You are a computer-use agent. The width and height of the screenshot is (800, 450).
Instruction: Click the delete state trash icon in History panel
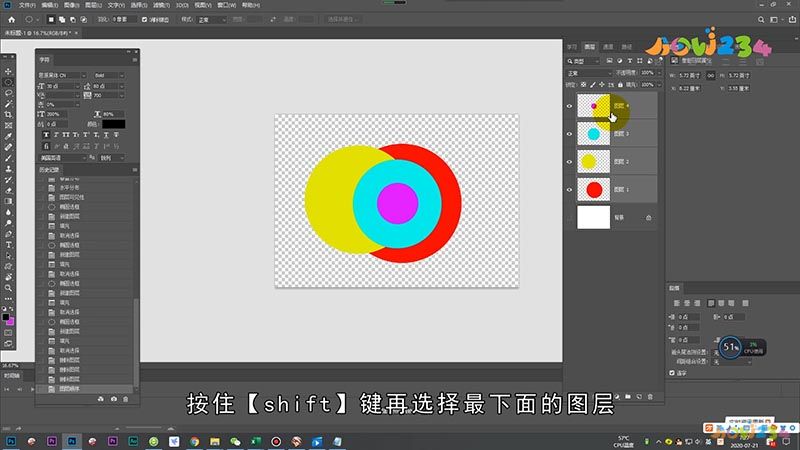click(126, 399)
